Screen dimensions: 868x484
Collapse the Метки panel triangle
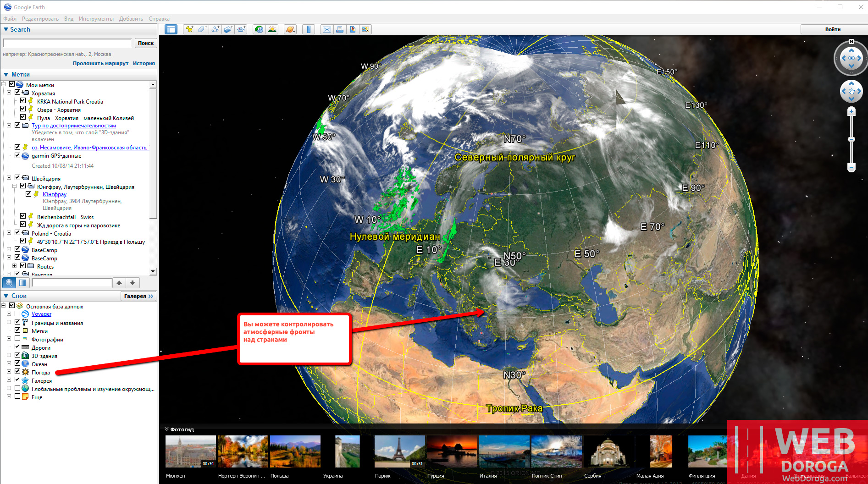point(6,74)
